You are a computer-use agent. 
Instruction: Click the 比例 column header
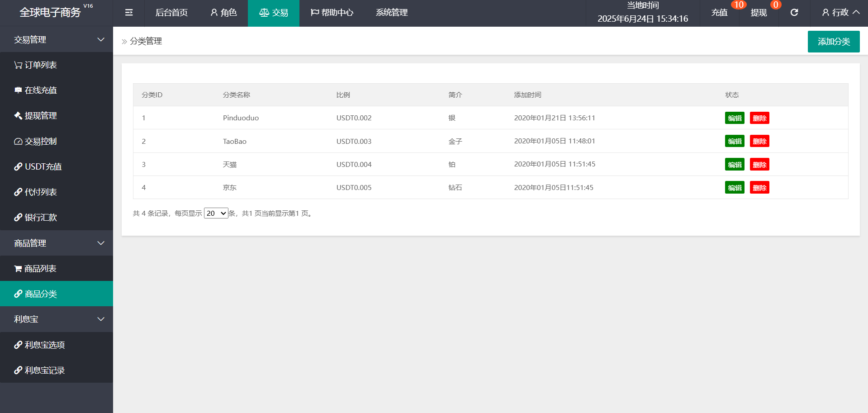343,95
